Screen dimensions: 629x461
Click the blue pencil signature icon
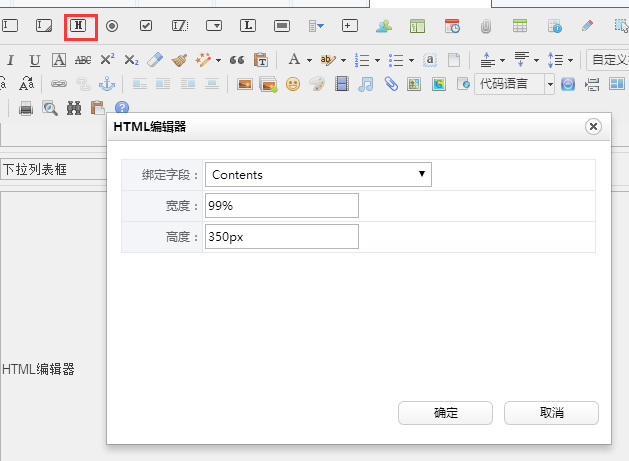point(588,26)
